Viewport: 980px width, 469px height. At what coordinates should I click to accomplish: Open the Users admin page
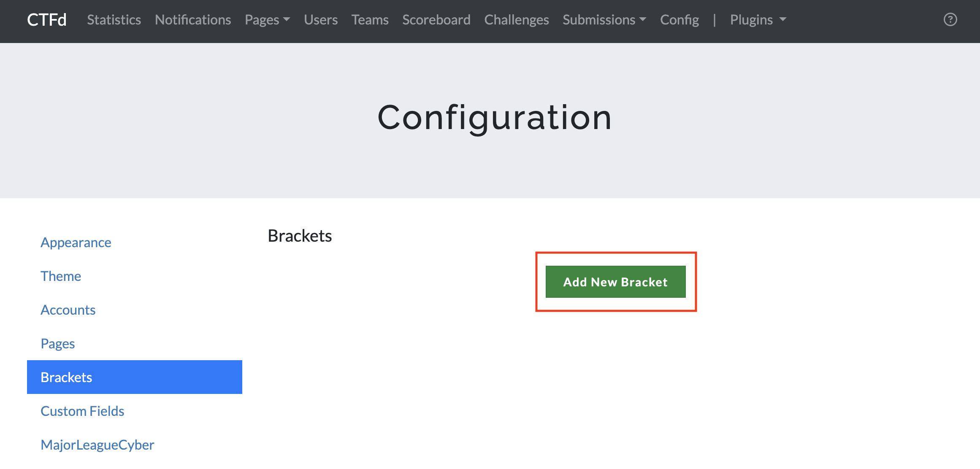[x=321, y=20]
